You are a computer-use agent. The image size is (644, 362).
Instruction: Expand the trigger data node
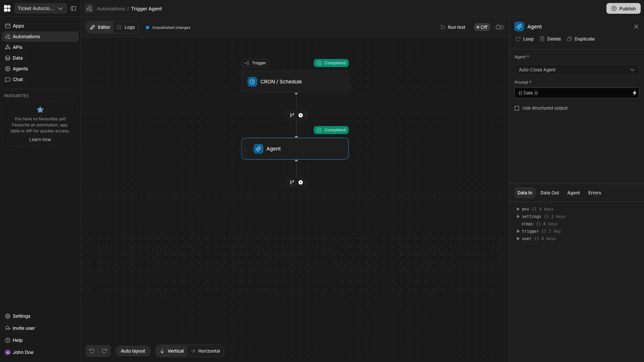[x=518, y=231]
